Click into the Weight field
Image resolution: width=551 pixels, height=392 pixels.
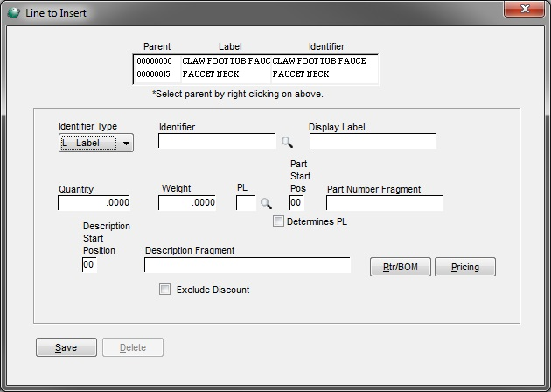pyautogui.click(x=187, y=203)
